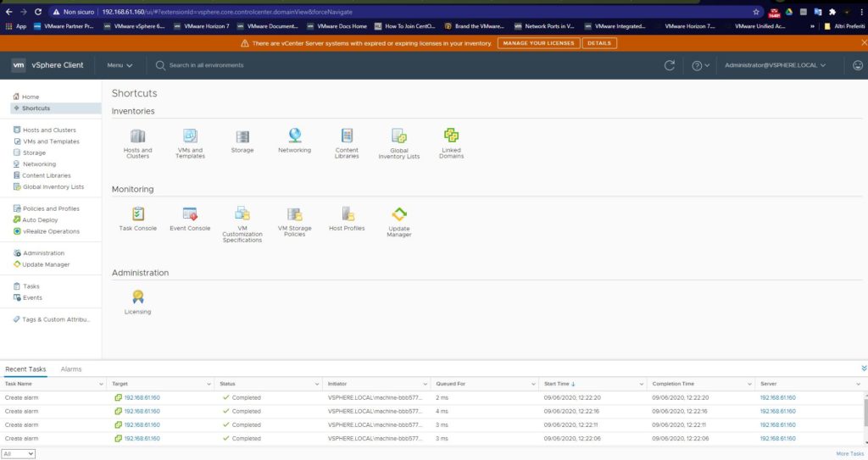Collapse the Recent Tasks panel
Viewport: 868px width, 460px height.
pyautogui.click(x=864, y=369)
